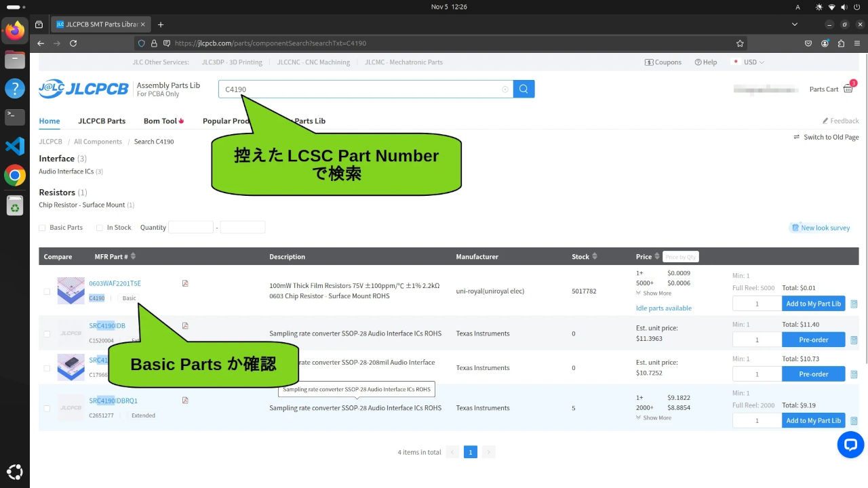Expand Show More prices for SRC4190IDBRQ1
Viewport: 868px width, 488px height.
pos(654,418)
